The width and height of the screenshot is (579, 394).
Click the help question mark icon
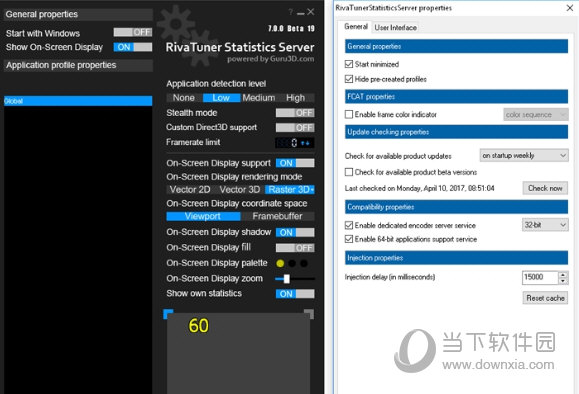[291, 13]
